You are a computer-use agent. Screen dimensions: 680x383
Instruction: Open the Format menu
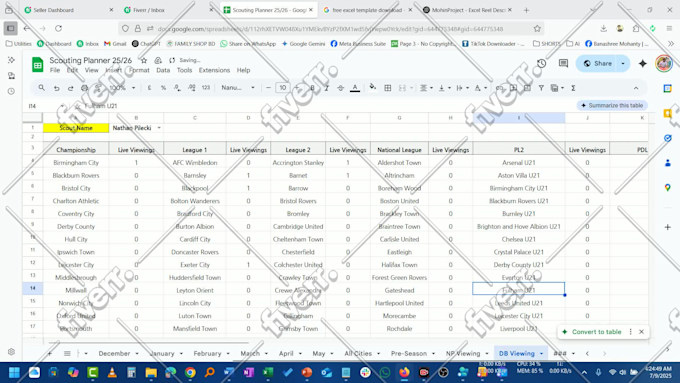(139, 70)
